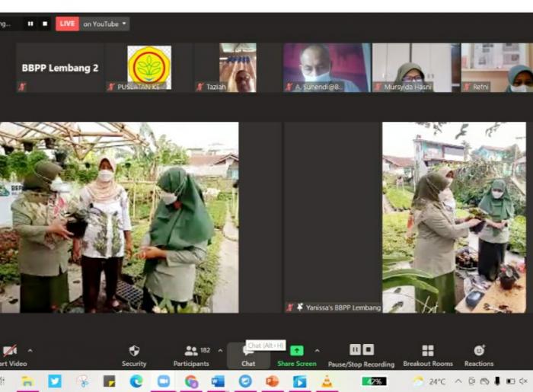Image resolution: width=533 pixels, height=392 pixels.
Task: Open Breakout Rooms
Action: pos(428,354)
